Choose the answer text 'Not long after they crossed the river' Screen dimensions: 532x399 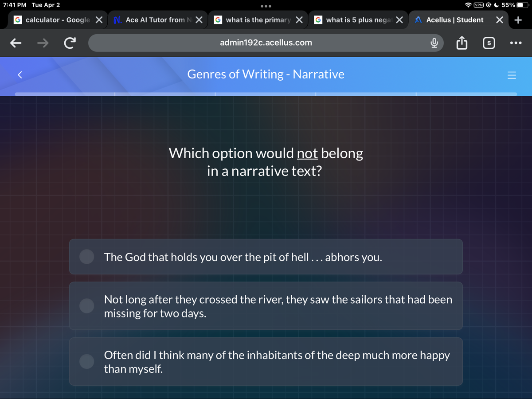tap(278, 306)
